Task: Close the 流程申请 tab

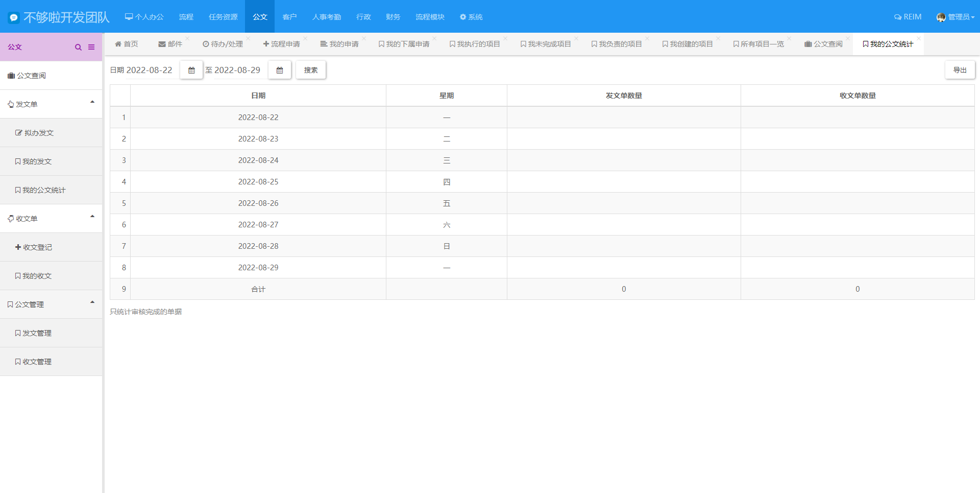Action: tap(305, 38)
